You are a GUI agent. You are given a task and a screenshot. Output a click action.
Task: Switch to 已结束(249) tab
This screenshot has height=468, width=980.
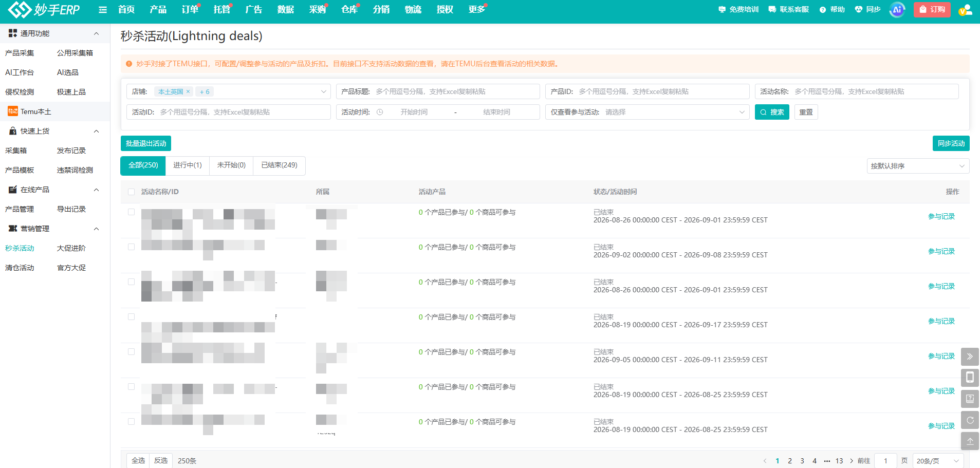tap(279, 165)
